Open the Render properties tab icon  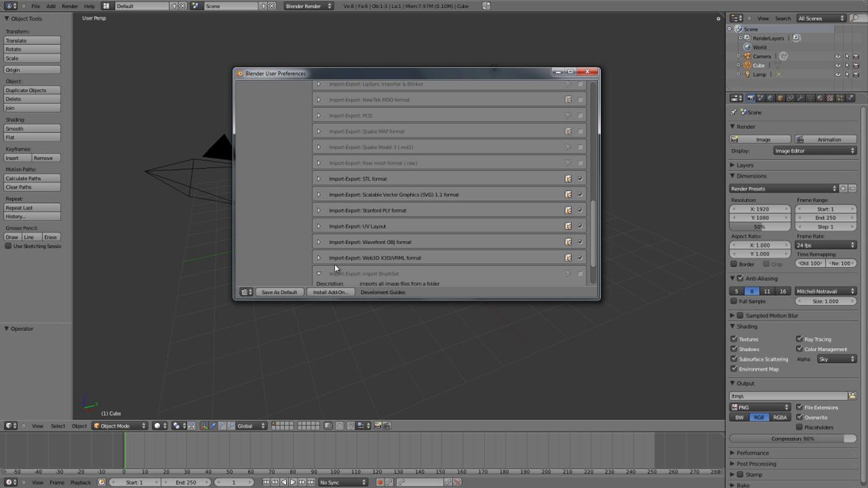tap(750, 98)
